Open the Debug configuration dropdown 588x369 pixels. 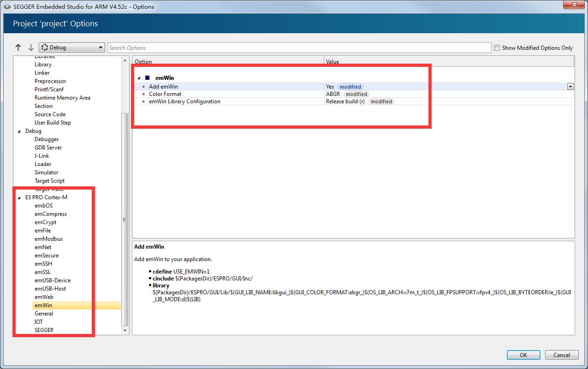[x=72, y=48]
